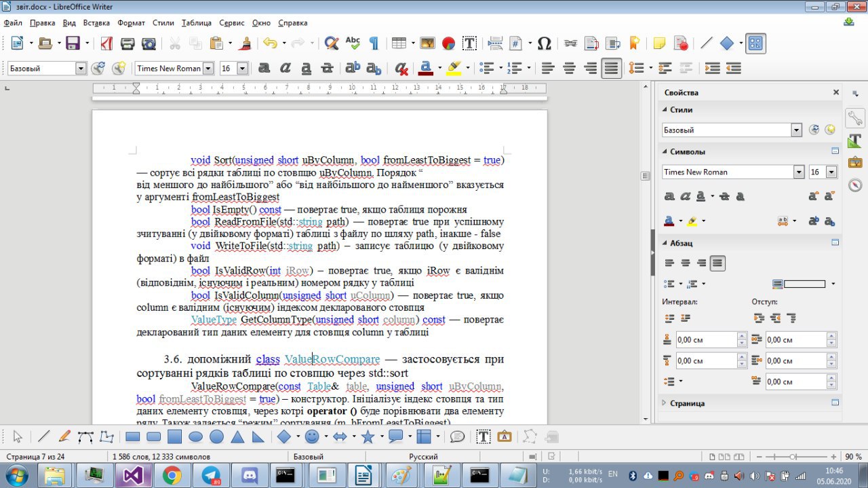Expand the Страница sidebar section
The width and height of the screenshot is (868, 488).
click(x=688, y=403)
